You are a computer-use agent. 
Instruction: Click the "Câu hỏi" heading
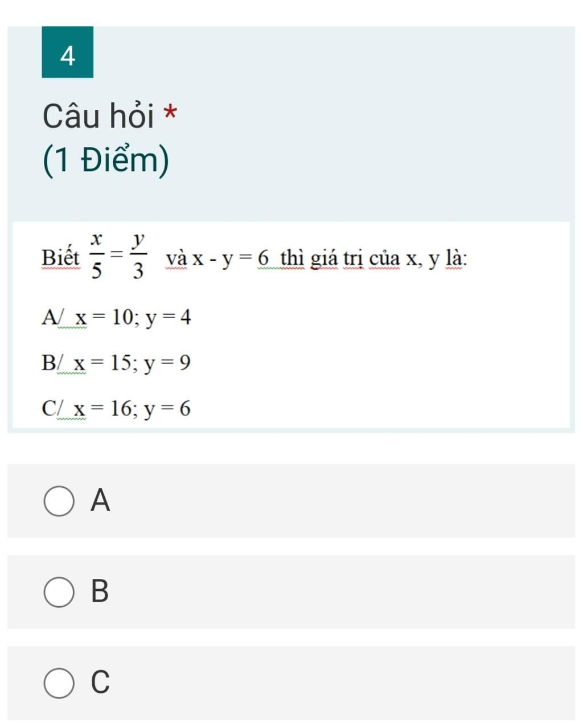click(x=98, y=116)
